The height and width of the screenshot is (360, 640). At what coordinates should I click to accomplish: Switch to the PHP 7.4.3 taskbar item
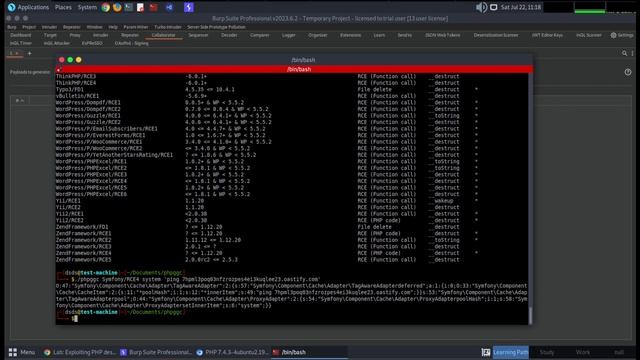click(x=232, y=352)
